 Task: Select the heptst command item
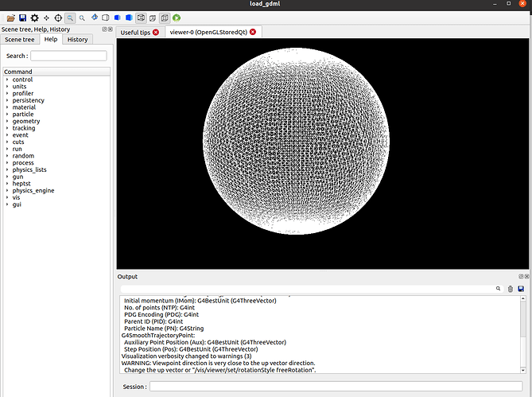[x=21, y=184]
